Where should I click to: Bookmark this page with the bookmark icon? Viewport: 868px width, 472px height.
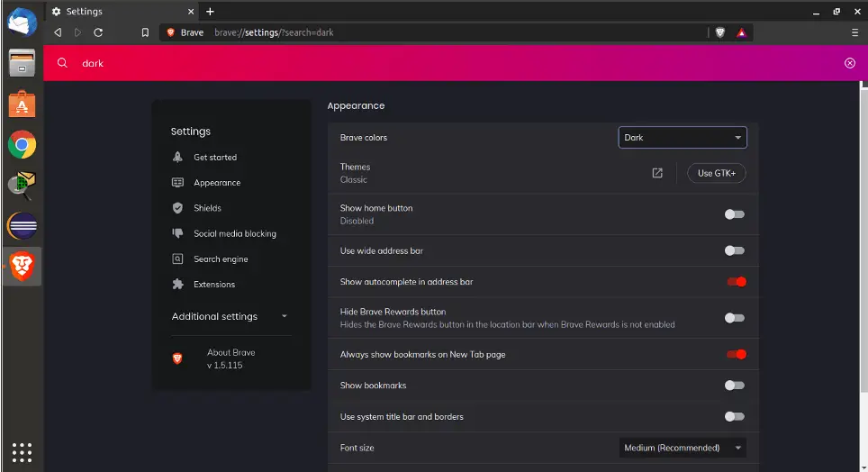click(x=145, y=32)
